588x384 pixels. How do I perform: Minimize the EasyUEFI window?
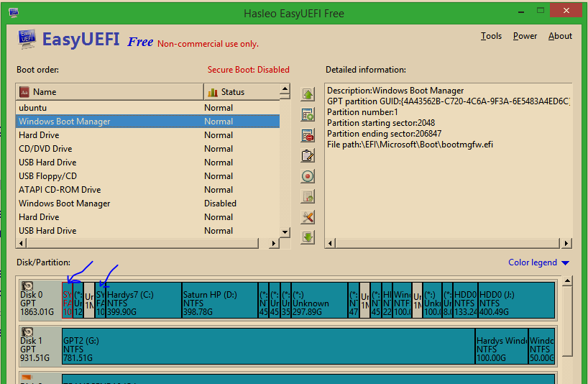[x=521, y=12]
